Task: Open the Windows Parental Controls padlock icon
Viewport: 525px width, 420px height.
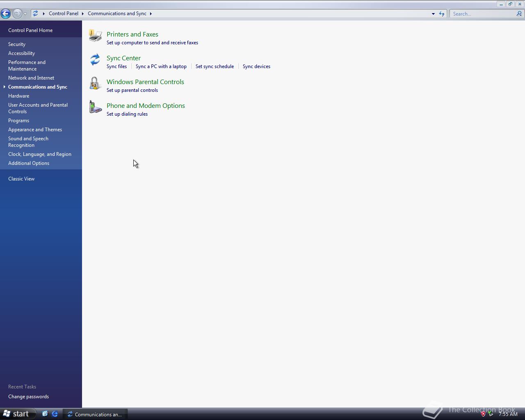Action: point(95,83)
